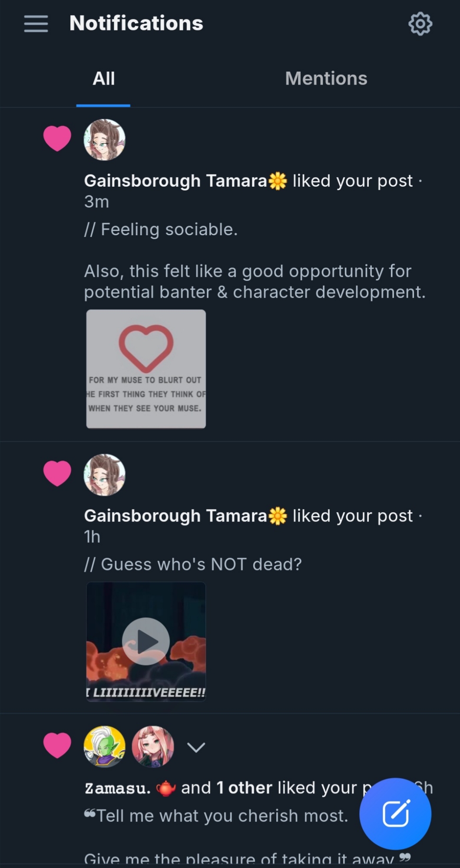Open Zamasu's profile name link
Image resolution: width=460 pixels, height=868 pixels.
(x=118, y=788)
